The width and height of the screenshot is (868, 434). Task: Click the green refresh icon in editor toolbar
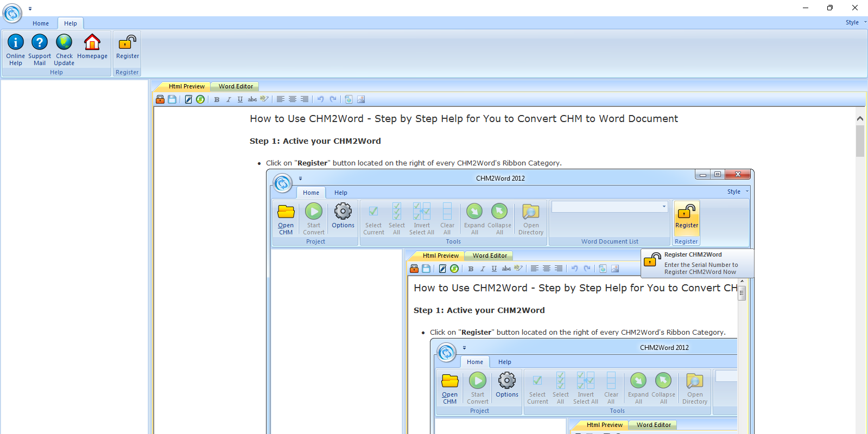[200, 99]
